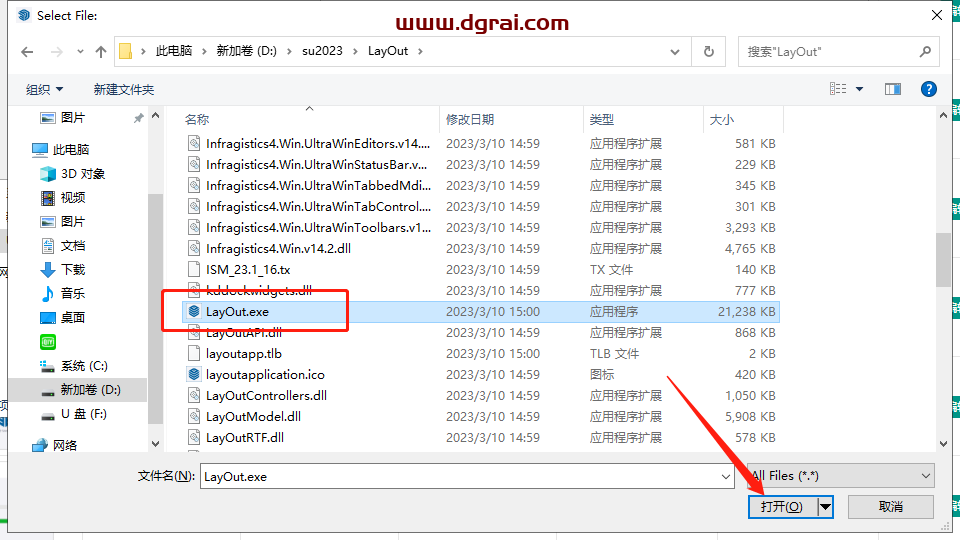Expand the address bar history dropdown

click(x=675, y=51)
